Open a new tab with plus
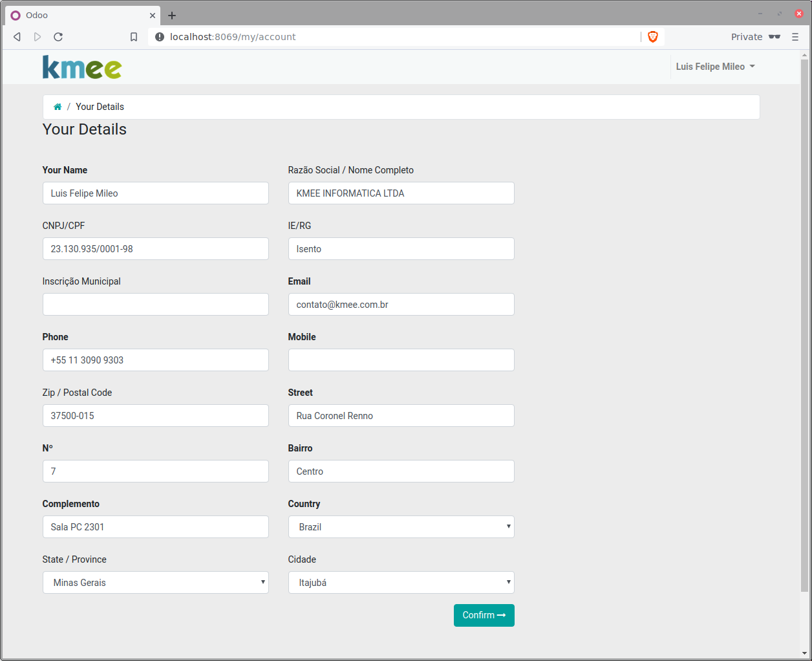 [172, 16]
